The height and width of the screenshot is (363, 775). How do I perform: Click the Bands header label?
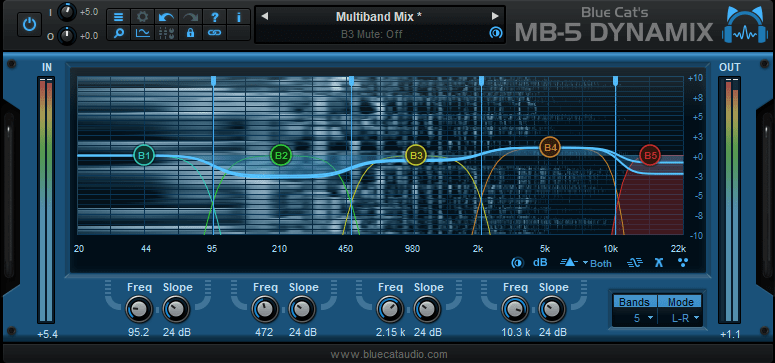[x=635, y=302]
